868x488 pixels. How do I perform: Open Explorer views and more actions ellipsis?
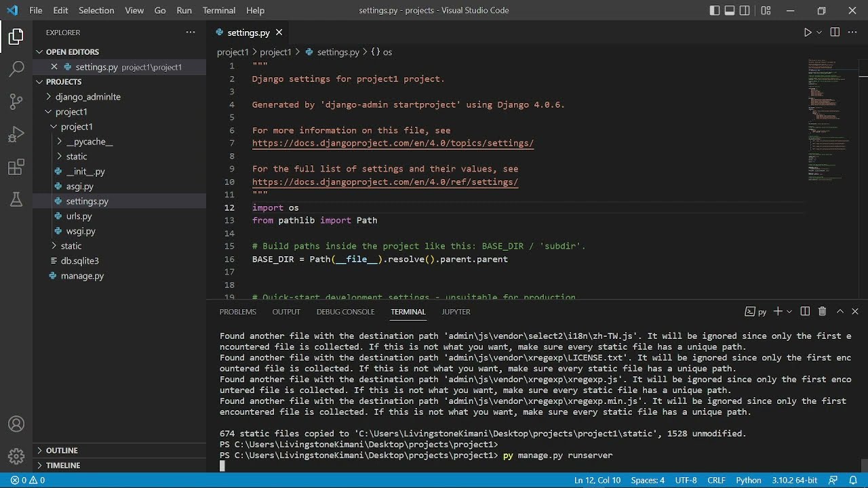191,33
